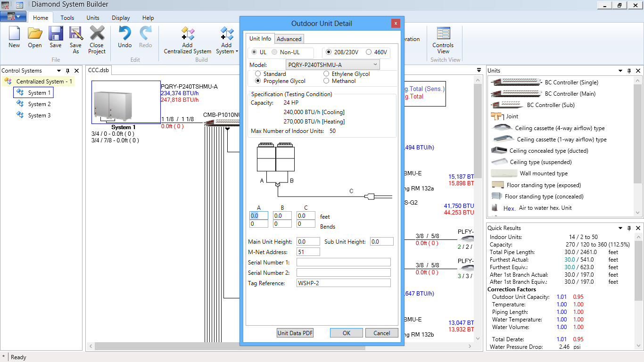Pin the Control Systems panel

pos(67,71)
